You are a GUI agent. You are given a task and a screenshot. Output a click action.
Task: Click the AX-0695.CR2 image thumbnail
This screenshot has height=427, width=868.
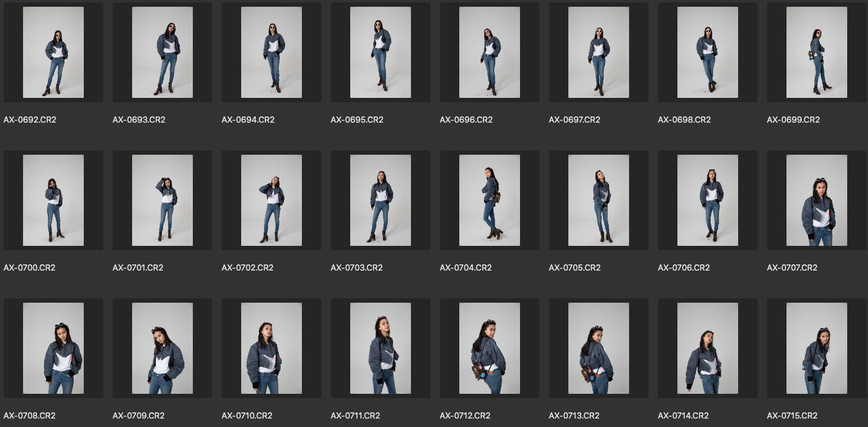[x=381, y=52]
